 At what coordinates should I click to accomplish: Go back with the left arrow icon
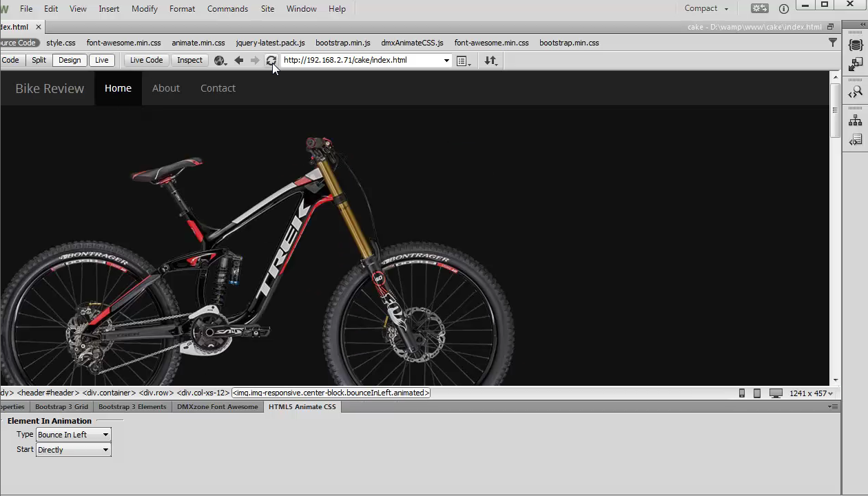point(239,61)
